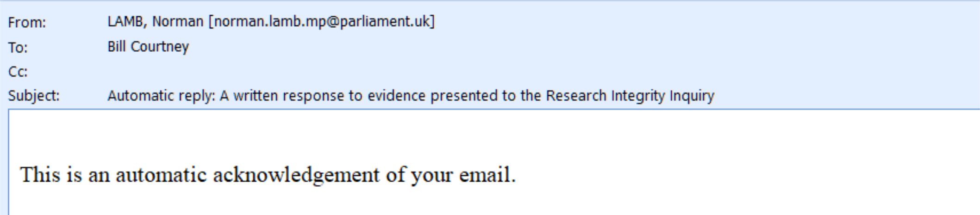The image size is (980, 215).
Task: Click the From: field label
Action: (x=27, y=22)
